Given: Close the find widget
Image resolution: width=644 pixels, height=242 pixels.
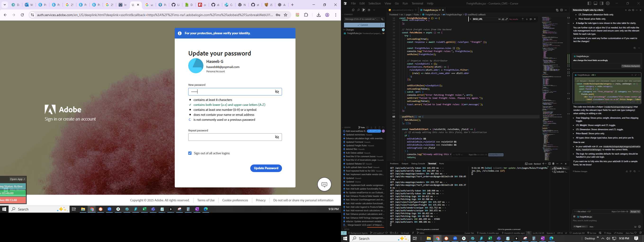Looking at the screenshot, I should (x=535, y=19).
